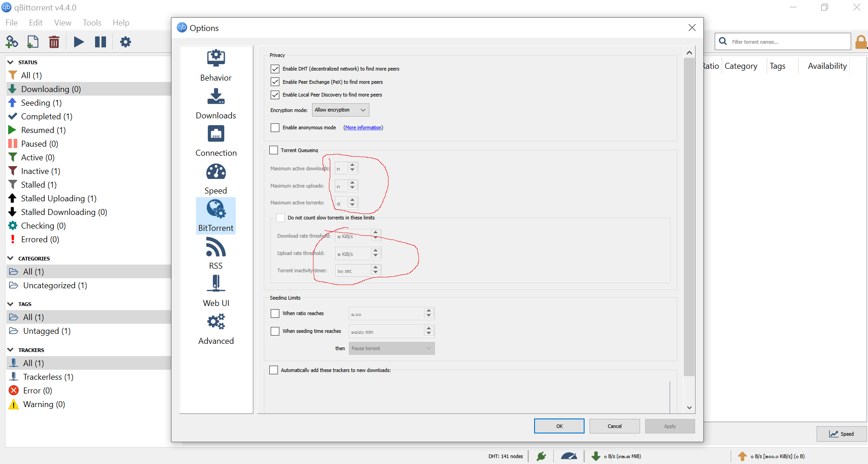Open More information link
Screen dimensions: 868x464
[x=363, y=127]
